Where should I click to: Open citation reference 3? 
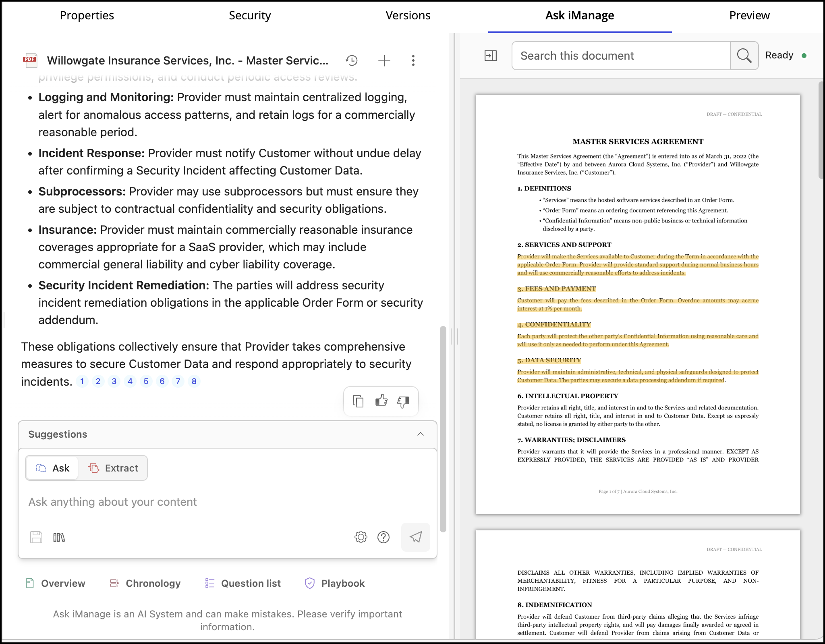pyautogui.click(x=114, y=381)
